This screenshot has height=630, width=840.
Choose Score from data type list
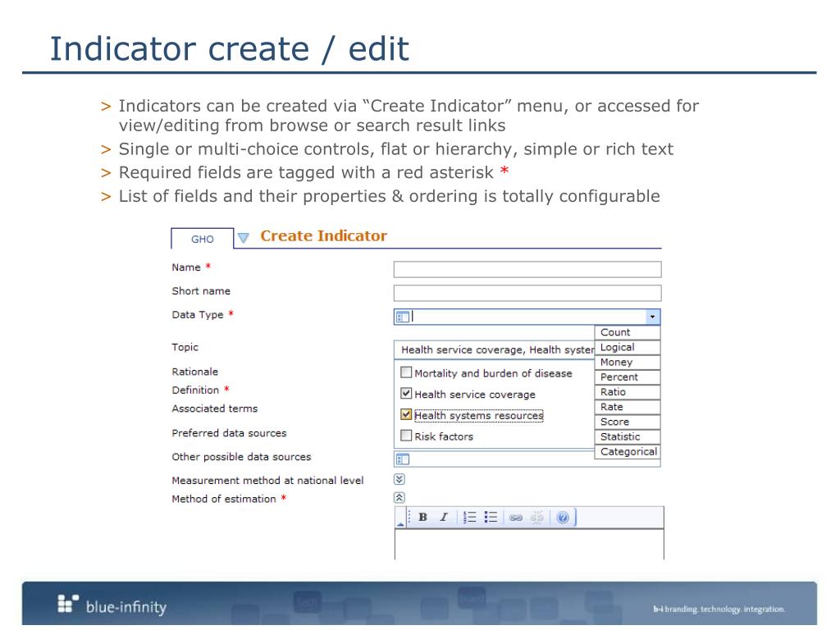click(628, 422)
